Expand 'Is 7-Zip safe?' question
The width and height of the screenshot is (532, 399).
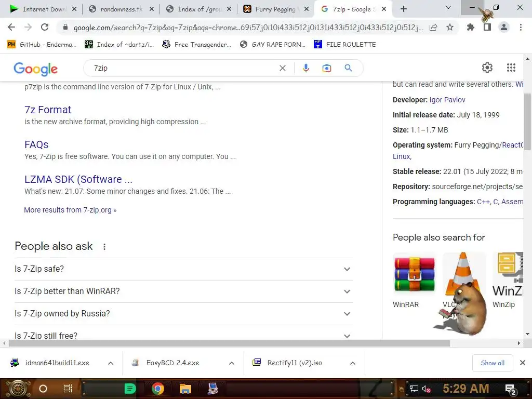pos(184,269)
